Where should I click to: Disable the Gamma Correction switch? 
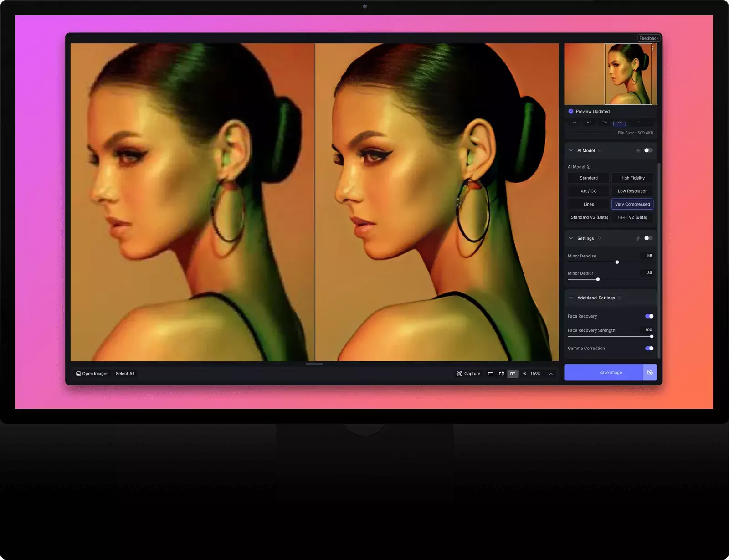(649, 349)
